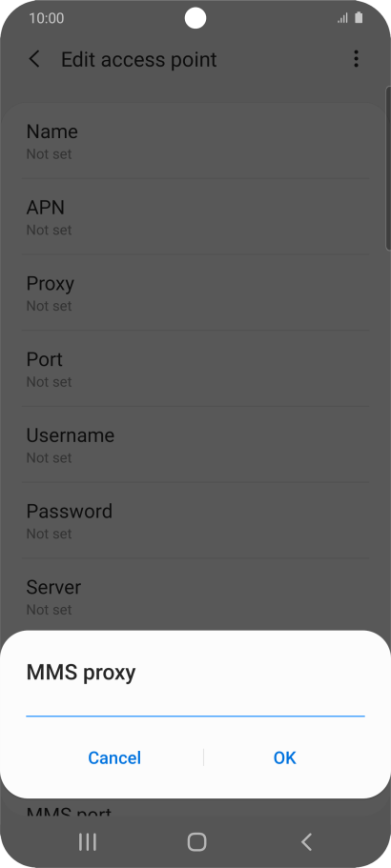The image size is (391, 868).
Task: Tap the battery status icon
Action: tap(359, 18)
